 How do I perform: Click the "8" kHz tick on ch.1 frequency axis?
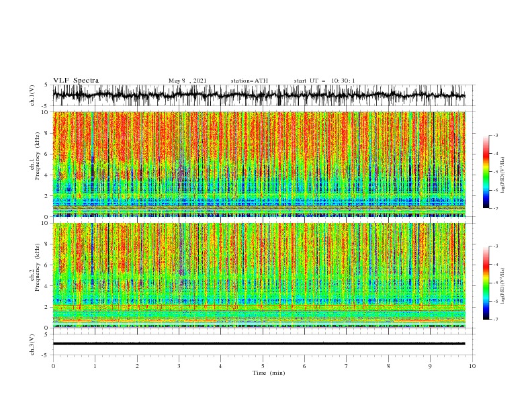[46, 133]
